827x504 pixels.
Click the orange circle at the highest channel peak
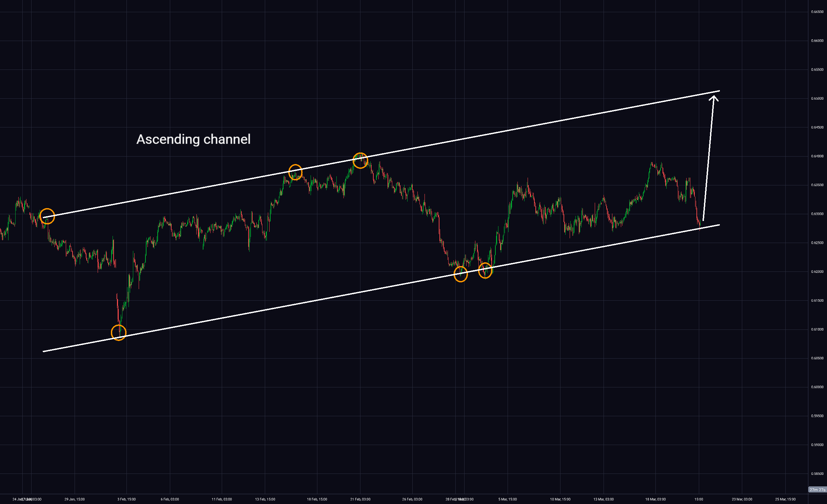coord(360,160)
